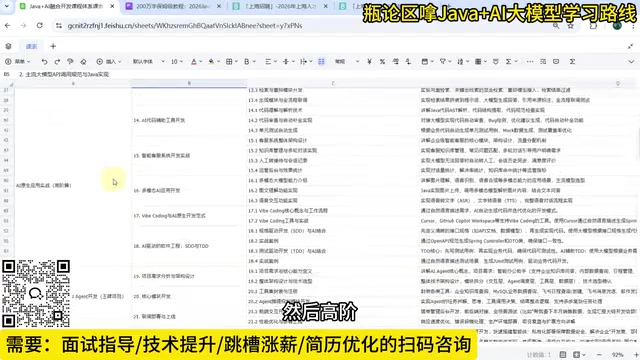This screenshot has height=360, width=640.
Task: Switch to the 课表 sheet tab
Action: coord(31,46)
